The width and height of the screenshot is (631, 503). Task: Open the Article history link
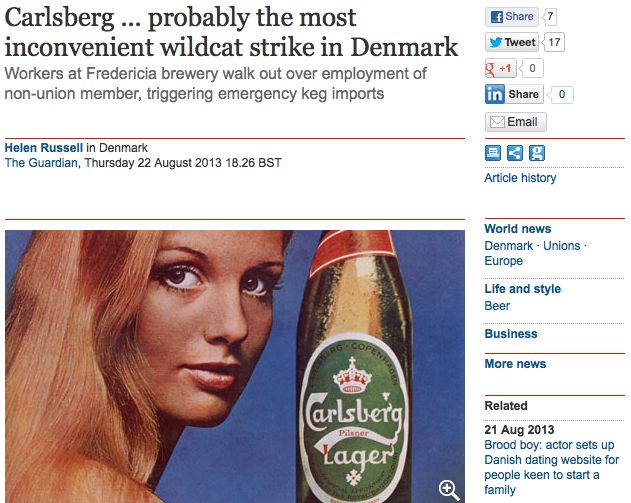tap(520, 178)
